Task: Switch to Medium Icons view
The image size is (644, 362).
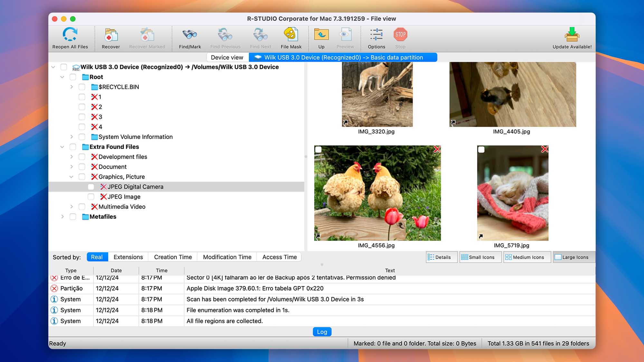Action: (527, 257)
